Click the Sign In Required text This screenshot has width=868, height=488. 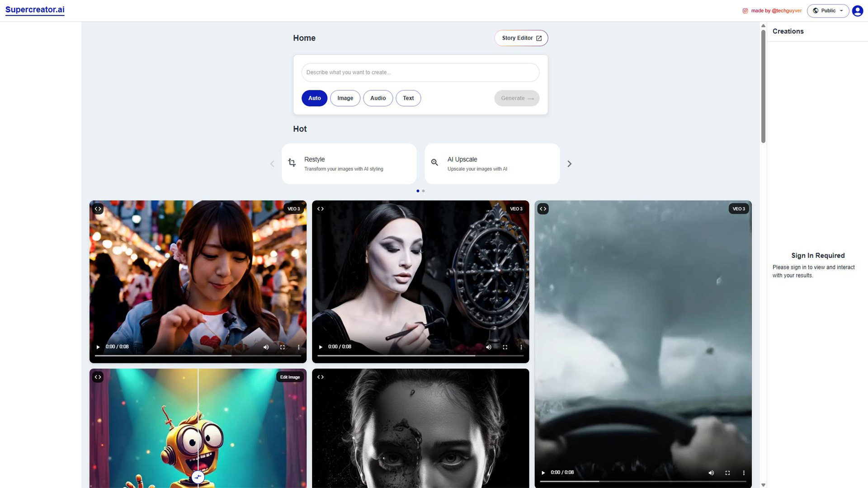(x=818, y=255)
